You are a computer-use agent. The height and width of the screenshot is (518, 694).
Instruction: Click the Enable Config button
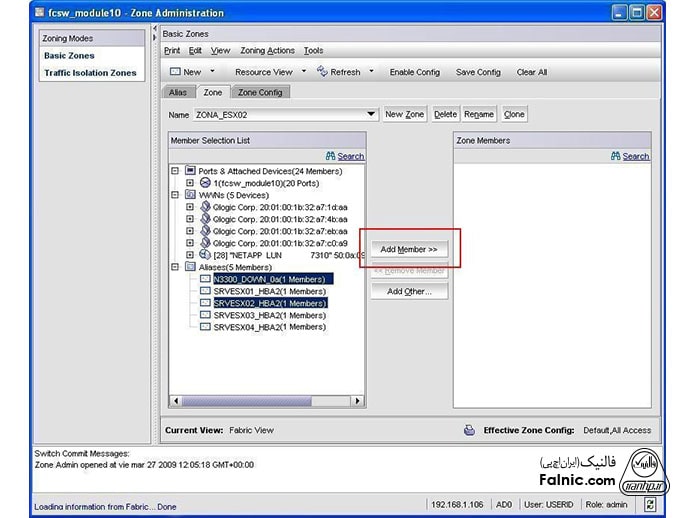[414, 72]
